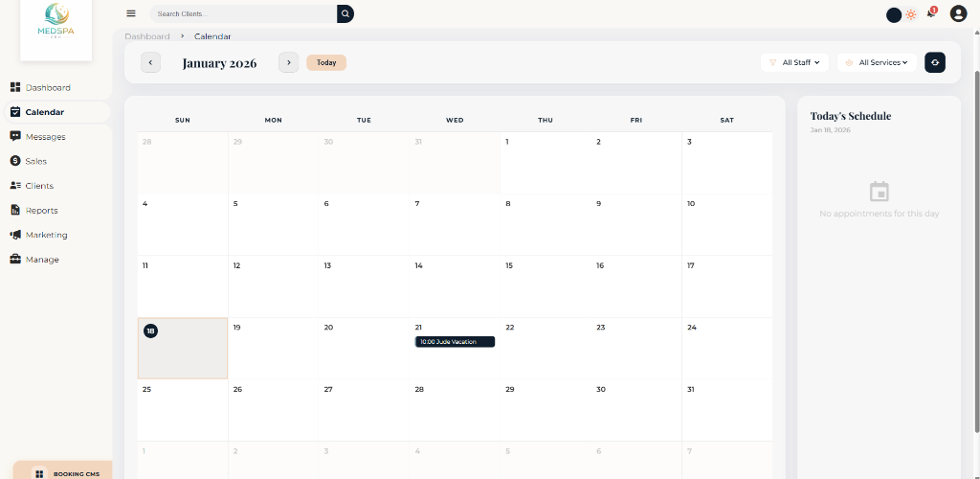Click the Marketing megaphone icon
Screen dimensions: 980x479
coord(15,235)
